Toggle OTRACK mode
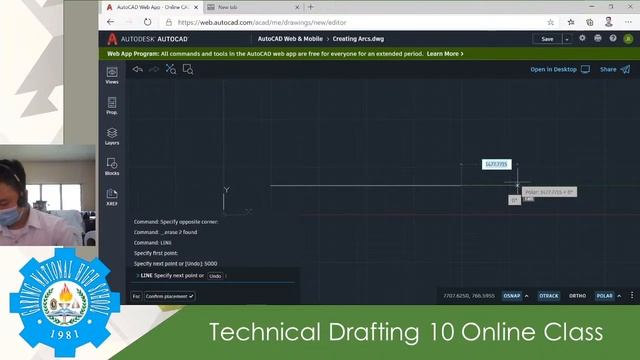 coord(549,296)
